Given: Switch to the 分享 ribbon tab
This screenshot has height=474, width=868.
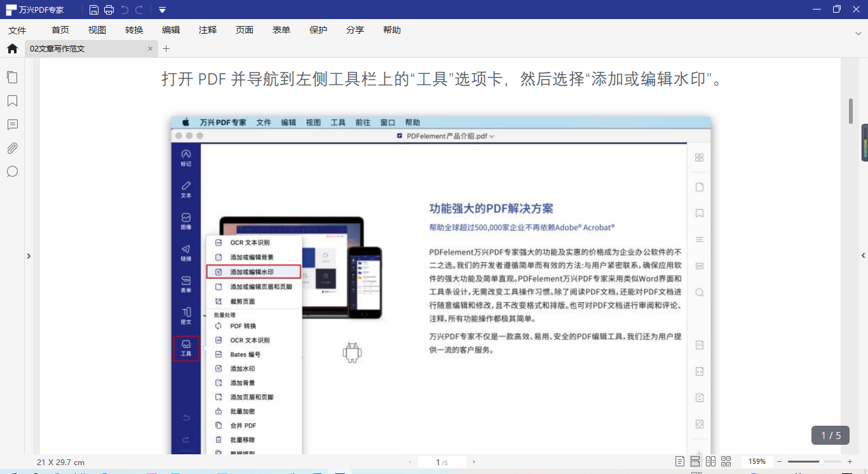Looking at the screenshot, I should (355, 30).
